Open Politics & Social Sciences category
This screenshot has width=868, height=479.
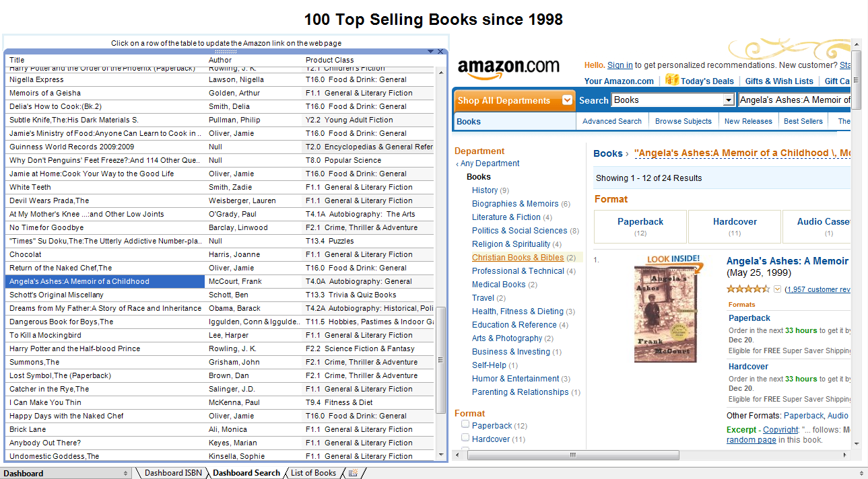coord(520,231)
